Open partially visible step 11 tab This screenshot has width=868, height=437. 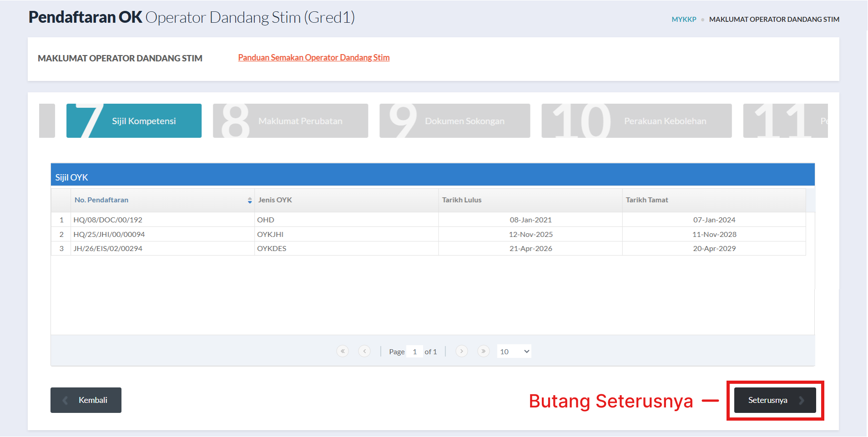[x=785, y=121]
